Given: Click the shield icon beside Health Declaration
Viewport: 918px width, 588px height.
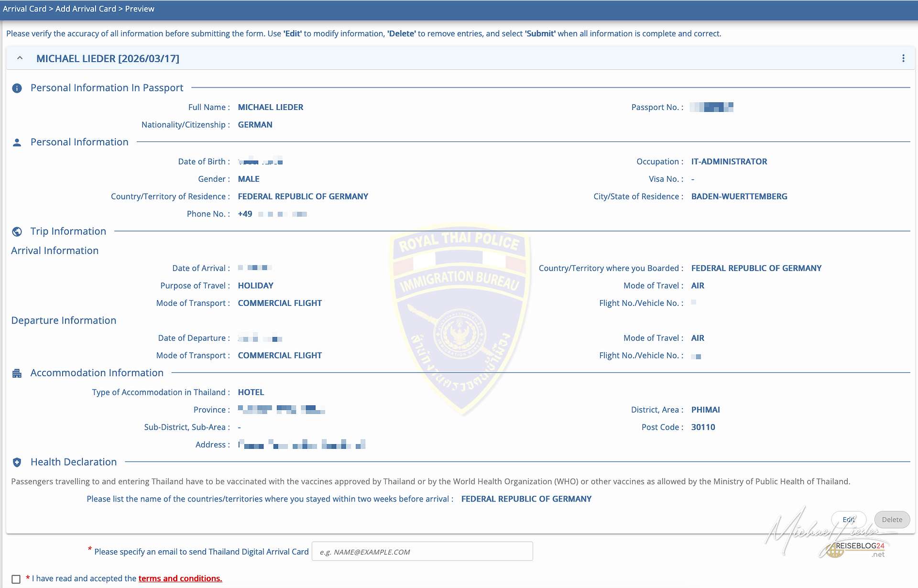Looking at the screenshot, I should (17, 462).
